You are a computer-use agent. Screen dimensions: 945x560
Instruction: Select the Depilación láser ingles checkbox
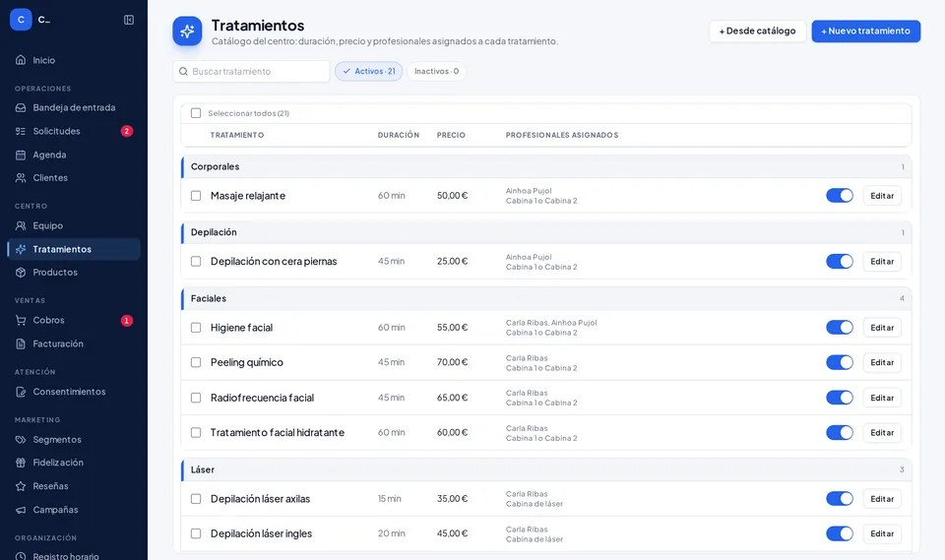(x=196, y=533)
